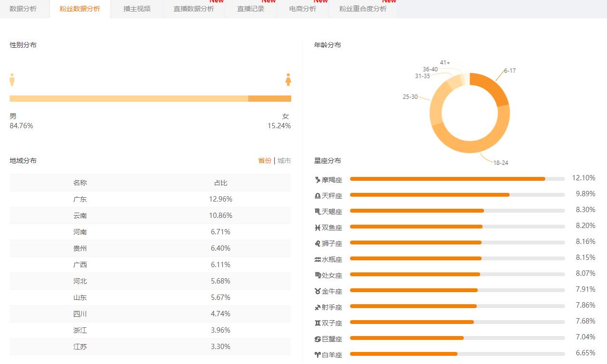
Task: Click 城市 to view city distribution
Action: [x=283, y=161]
